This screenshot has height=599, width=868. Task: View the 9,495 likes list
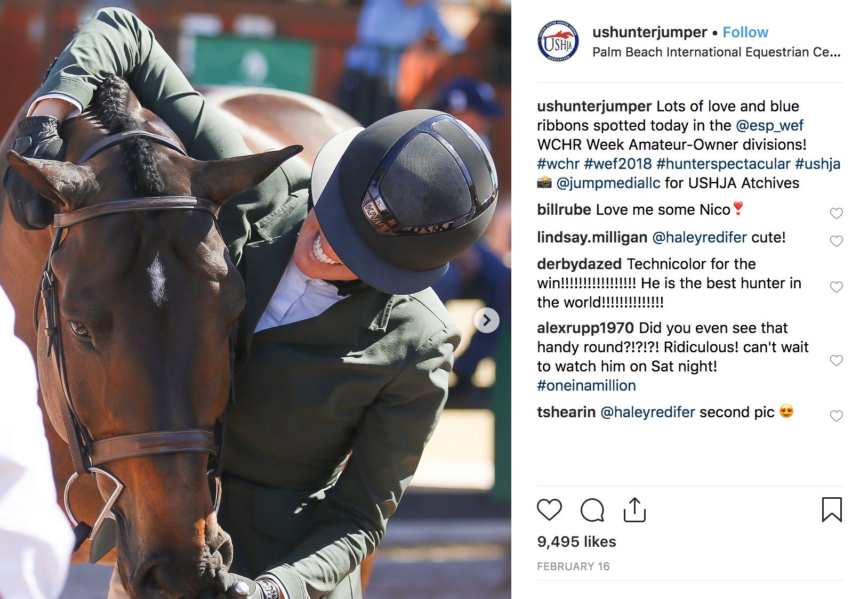(576, 541)
